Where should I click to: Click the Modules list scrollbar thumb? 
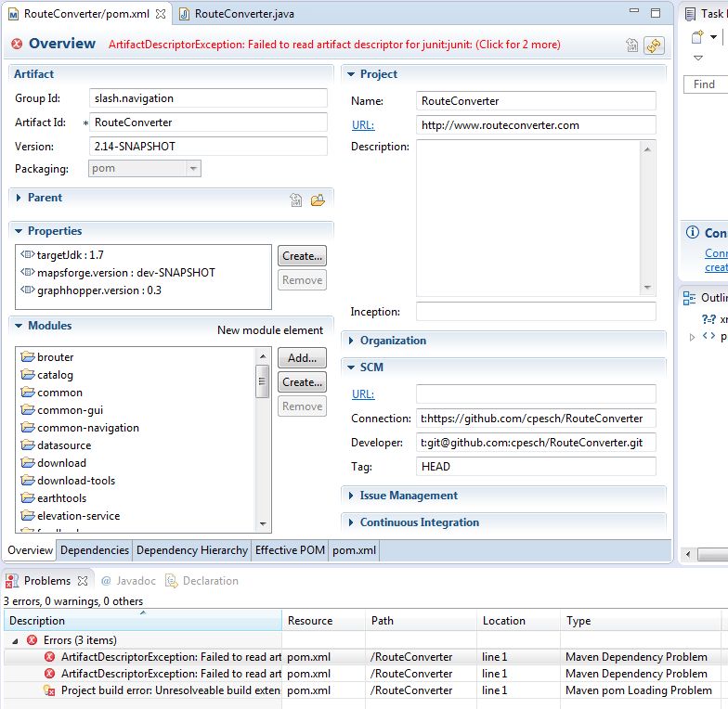pos(262,381)
